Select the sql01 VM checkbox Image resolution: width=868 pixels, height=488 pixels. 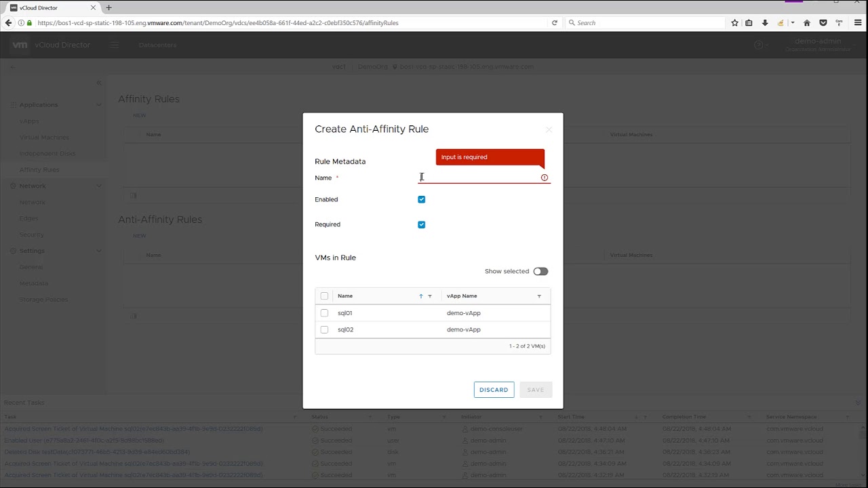(x=324, y=313)
